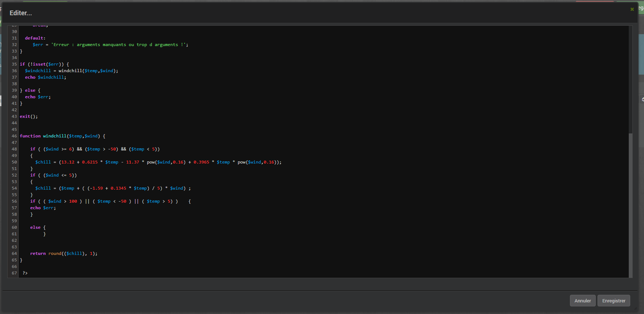Click '} else {' on line 39
The image size is (644, 314).
pos(30,90)
